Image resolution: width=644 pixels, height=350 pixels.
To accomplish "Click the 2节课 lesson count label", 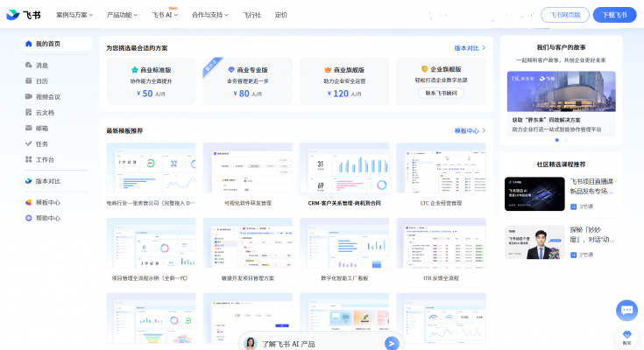I will pyautogui.click(x=586, y=255).
